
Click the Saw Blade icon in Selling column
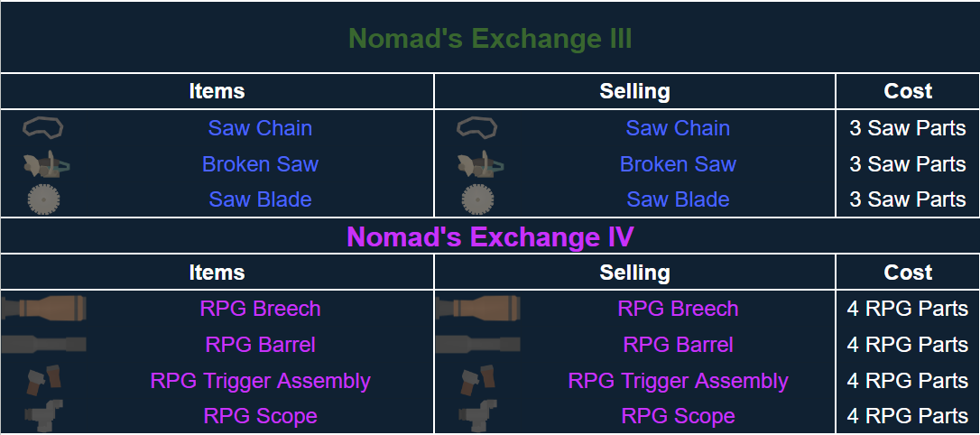[x=477, y=199]
